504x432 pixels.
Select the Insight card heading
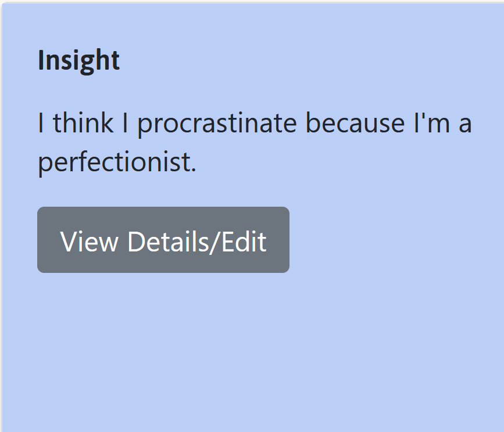tap(79, 60)
